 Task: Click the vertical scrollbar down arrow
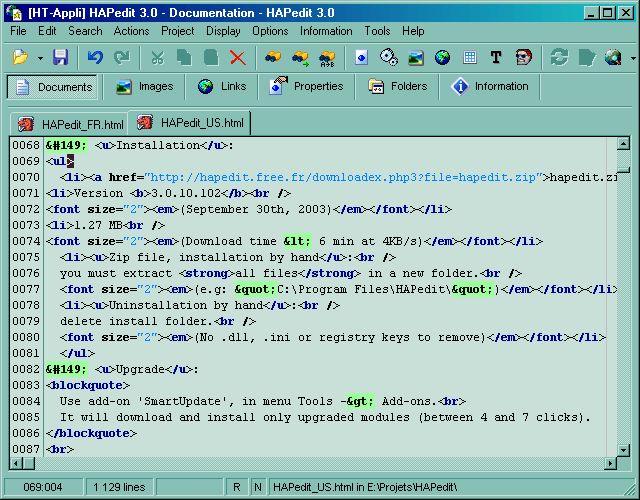pyautogui.click(x=623, y=451)
